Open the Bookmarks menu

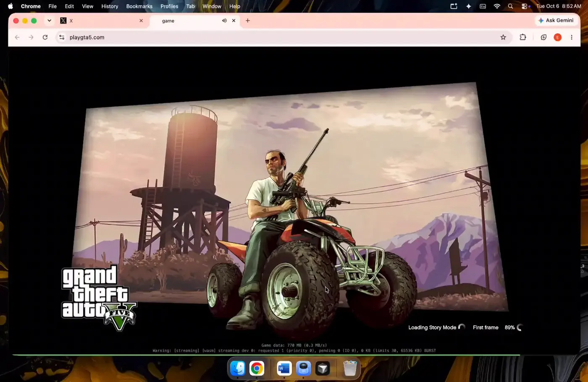[139, 6]
